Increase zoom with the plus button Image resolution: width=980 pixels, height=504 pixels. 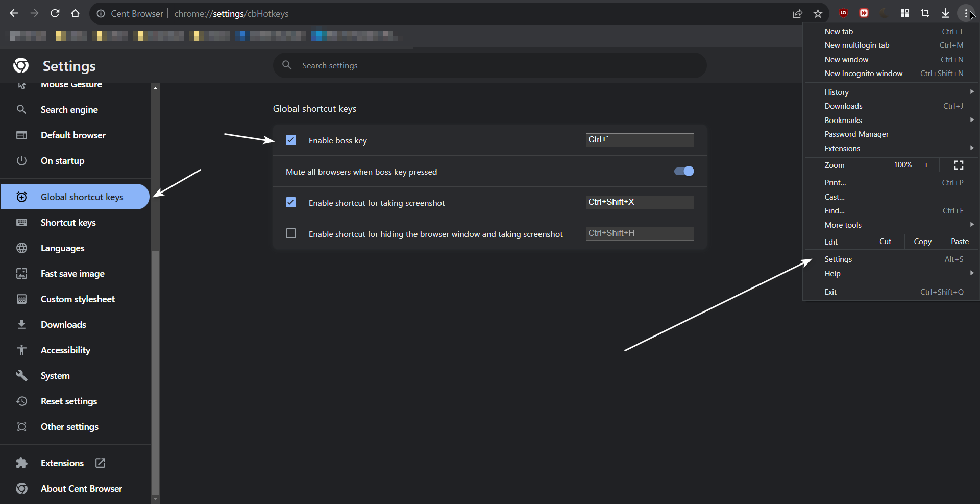coord(926,165)
